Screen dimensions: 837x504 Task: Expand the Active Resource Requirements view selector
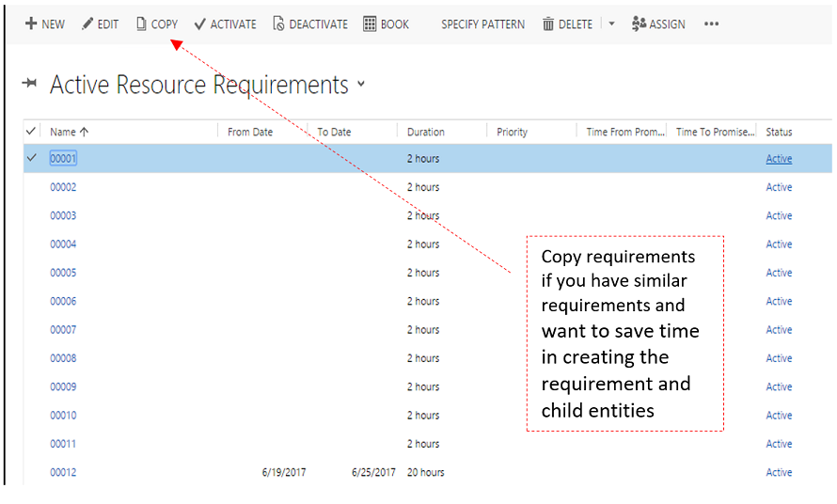tap(360, 86)
